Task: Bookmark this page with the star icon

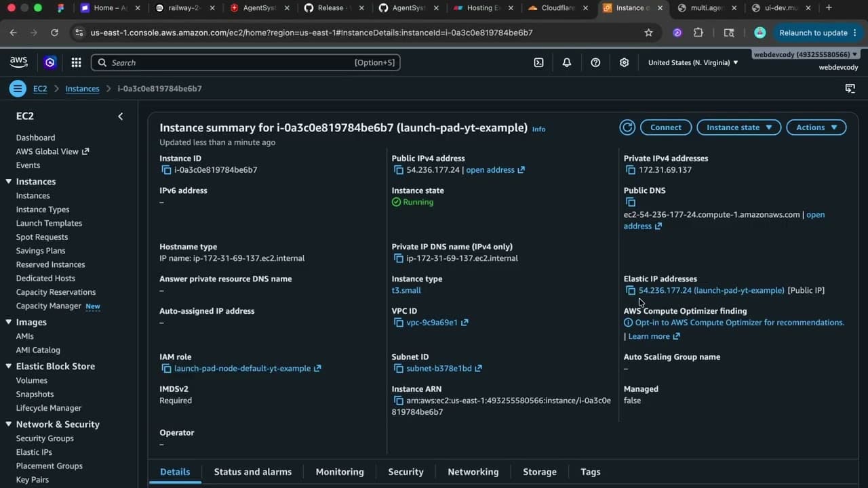Action: click(648, 33)
